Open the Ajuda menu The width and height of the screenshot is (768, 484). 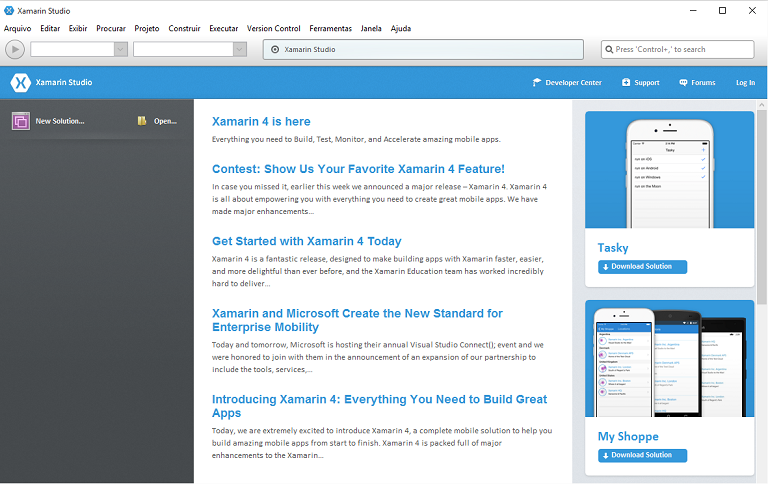401,28
